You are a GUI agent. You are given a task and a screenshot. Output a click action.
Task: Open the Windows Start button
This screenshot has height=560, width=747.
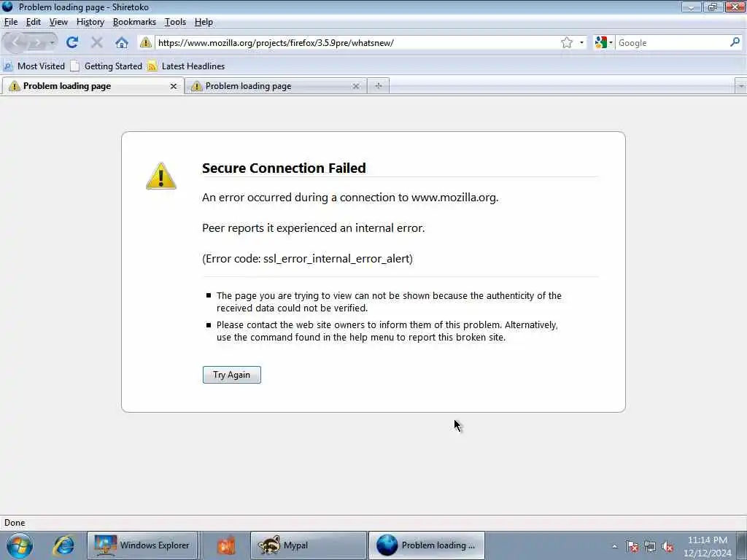(20, 545)
